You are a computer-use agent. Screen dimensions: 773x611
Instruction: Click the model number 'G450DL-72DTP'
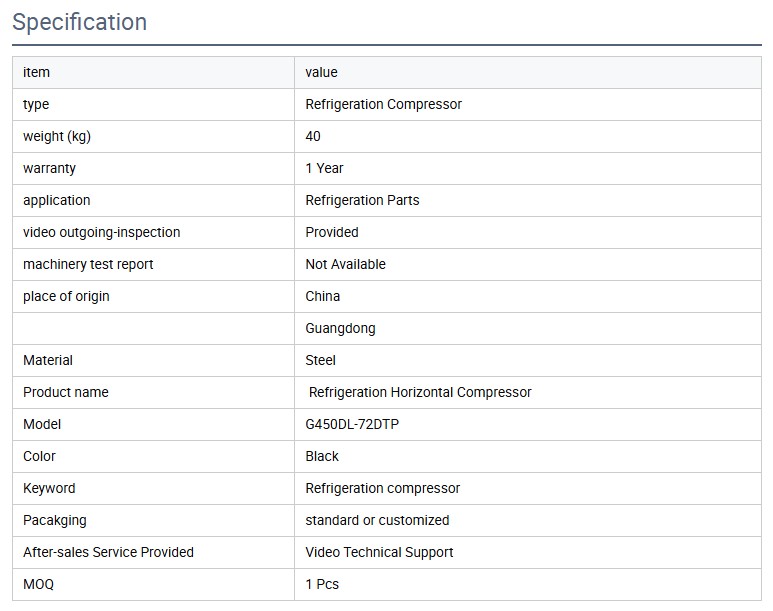click(x=352, y=425)
